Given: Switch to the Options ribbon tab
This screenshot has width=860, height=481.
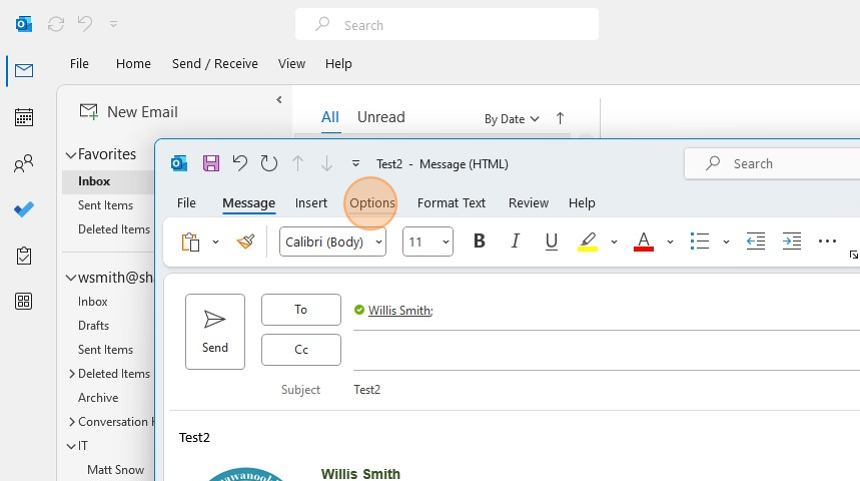Looking at the screenshot, I should pyautogui.click(x=372, y=203).
